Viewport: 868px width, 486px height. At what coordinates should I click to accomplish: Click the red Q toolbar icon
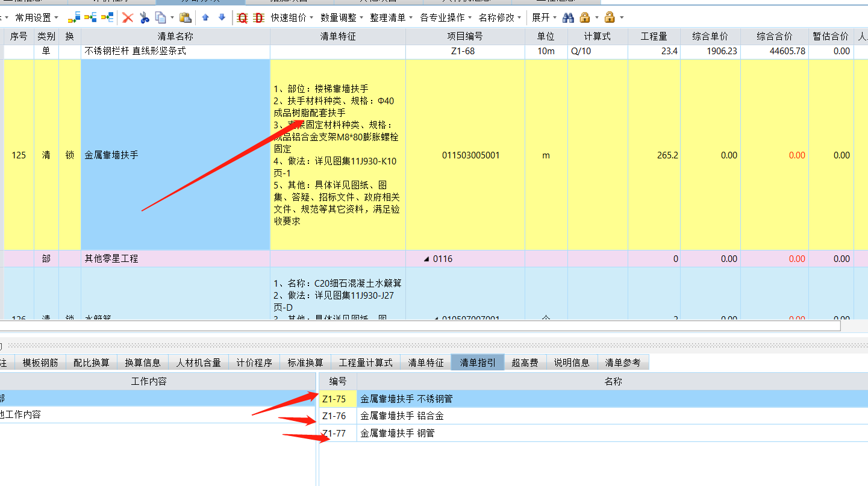click(243, 17)
